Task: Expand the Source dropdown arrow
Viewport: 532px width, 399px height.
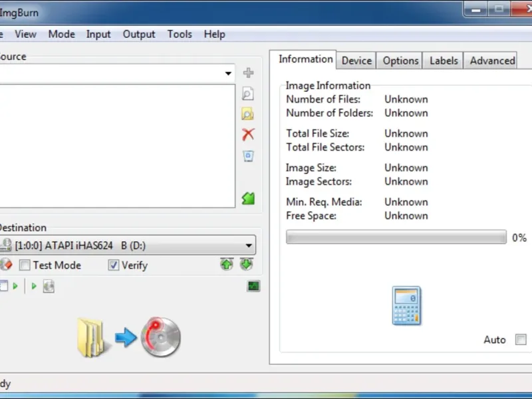Action: 228,73
